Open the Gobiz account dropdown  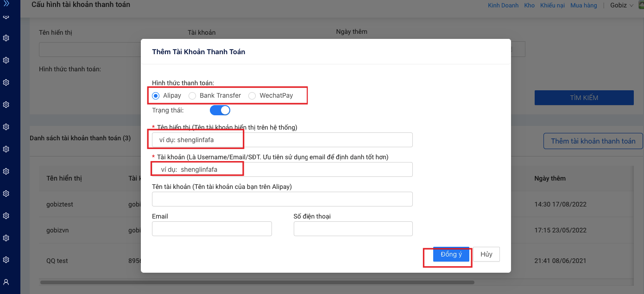[621, 6]
